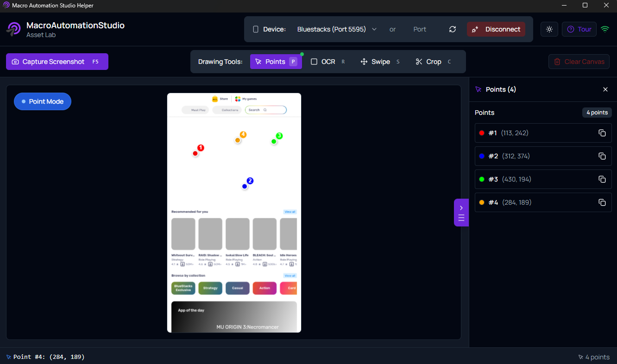
Task: Open the Device selection dropdown
Action: click(336, 29)
